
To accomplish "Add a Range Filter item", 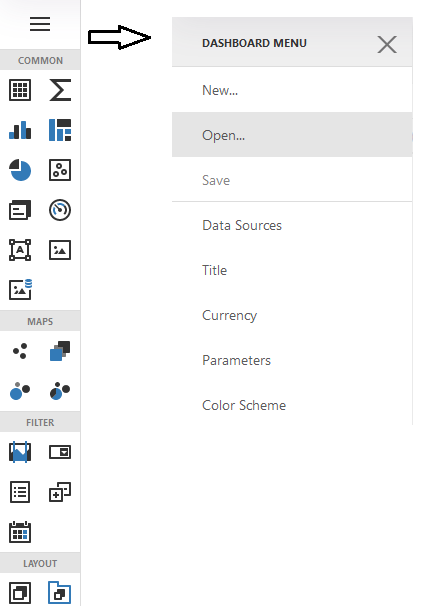I will pyautogui.click(x=20, y=452).
